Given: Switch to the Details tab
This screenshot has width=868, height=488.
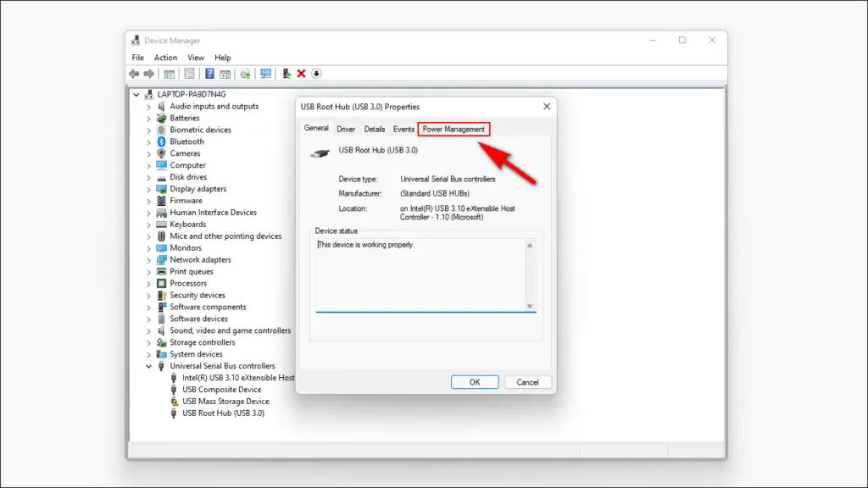Looking at the screenshot, I should click(374, 129).
